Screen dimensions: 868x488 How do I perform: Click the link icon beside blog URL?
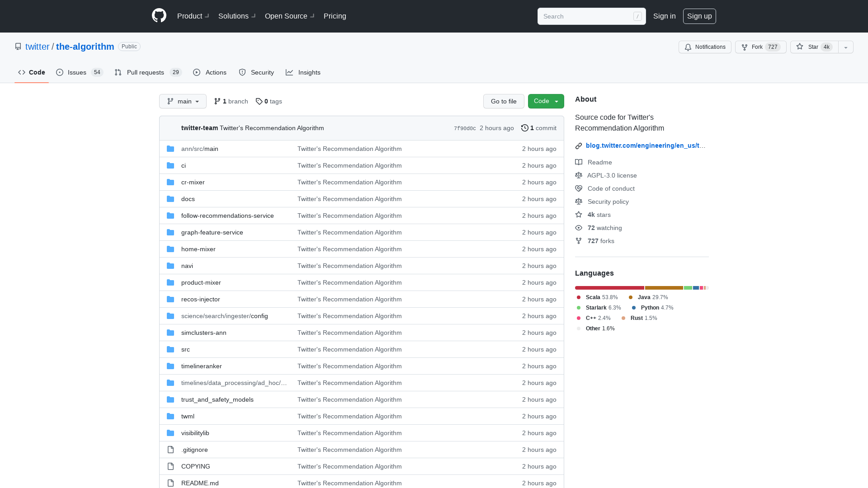coord(579,145)
